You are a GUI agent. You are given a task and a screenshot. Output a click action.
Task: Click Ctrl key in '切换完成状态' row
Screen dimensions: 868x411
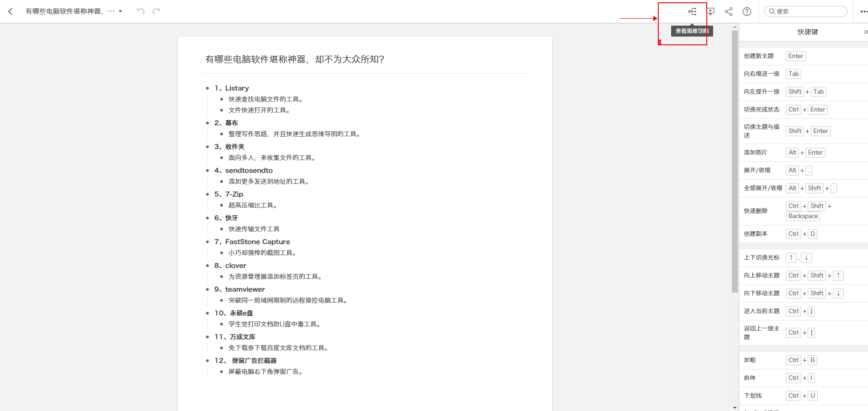point(794,110)
